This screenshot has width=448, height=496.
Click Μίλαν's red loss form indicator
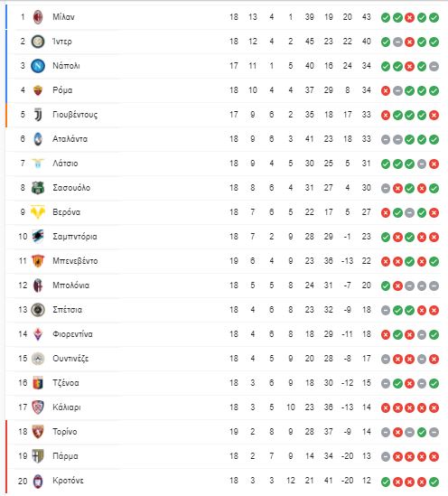pyautogui.click(x=409, y=18)
